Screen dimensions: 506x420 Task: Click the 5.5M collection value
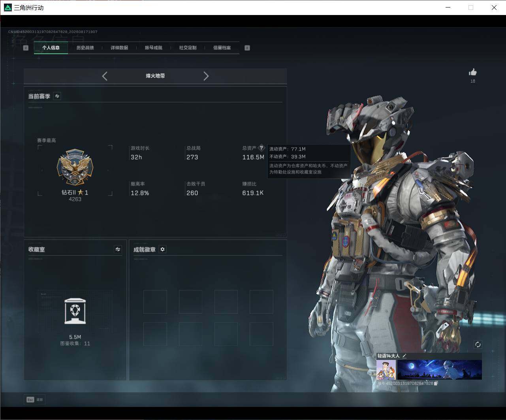[75, 337]
